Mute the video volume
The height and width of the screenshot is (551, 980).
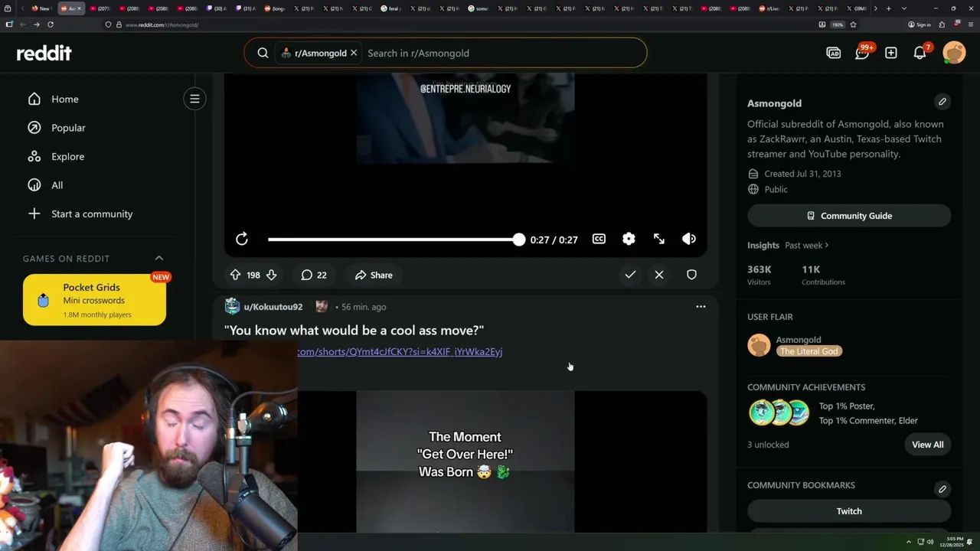tap(689, 240)
